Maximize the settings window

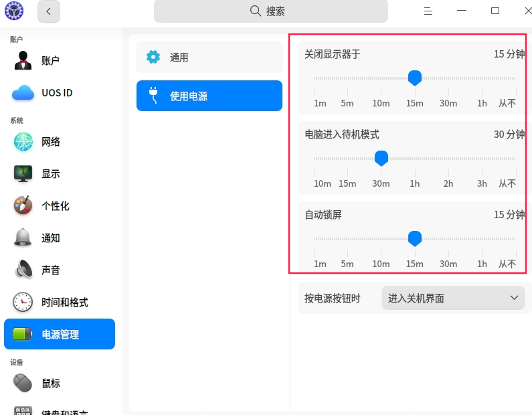point(495,11)
